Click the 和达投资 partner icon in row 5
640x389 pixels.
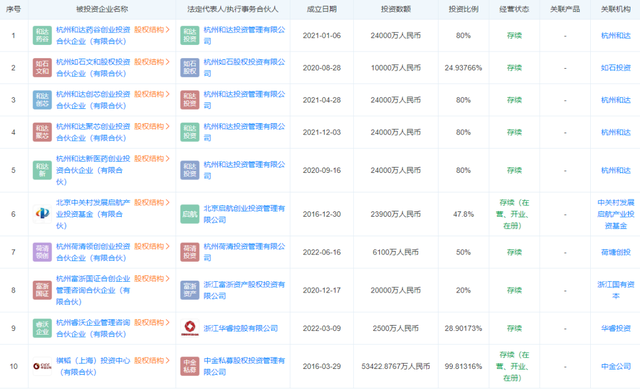coord(190,170)
